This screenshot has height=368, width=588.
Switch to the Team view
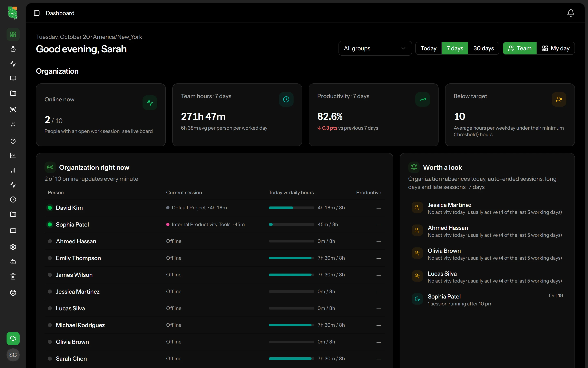tap(520, 48)
